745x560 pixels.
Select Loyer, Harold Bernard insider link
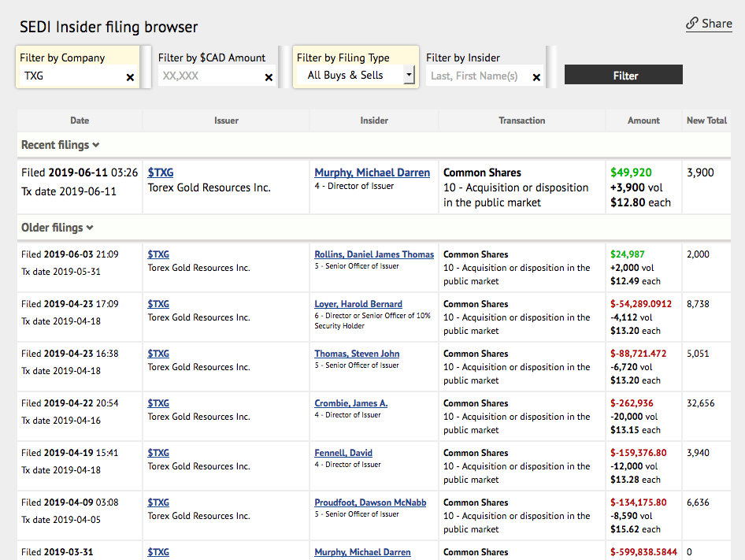(x=358, y=304)
